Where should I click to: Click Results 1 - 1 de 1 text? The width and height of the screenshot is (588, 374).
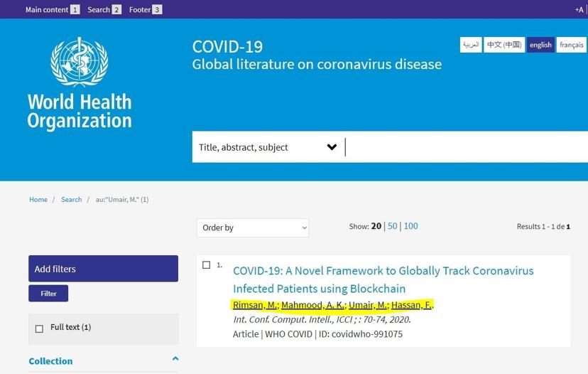[543, 226]
